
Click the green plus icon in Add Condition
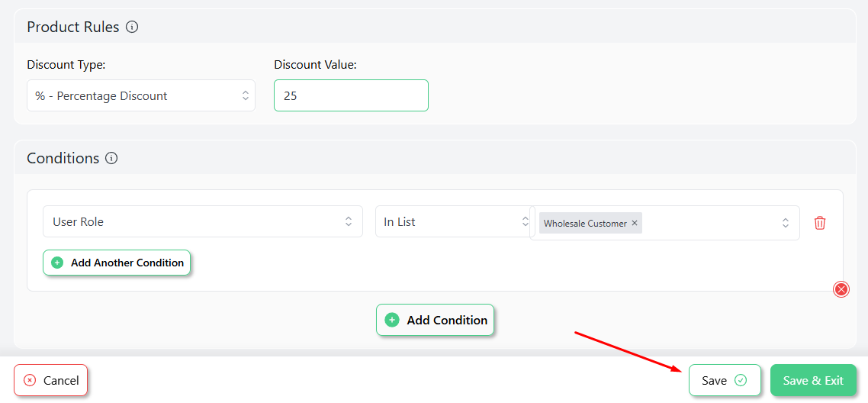tap(392, 320)
